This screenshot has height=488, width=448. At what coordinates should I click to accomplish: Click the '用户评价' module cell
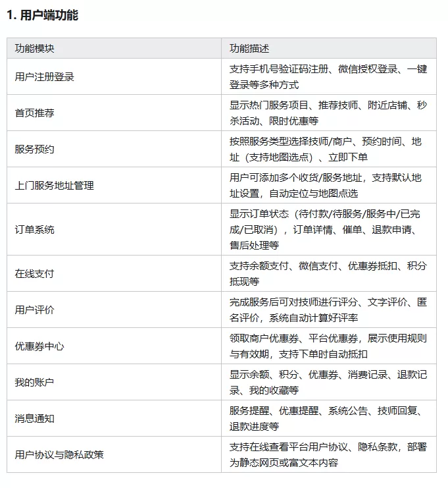click(34, 310)
